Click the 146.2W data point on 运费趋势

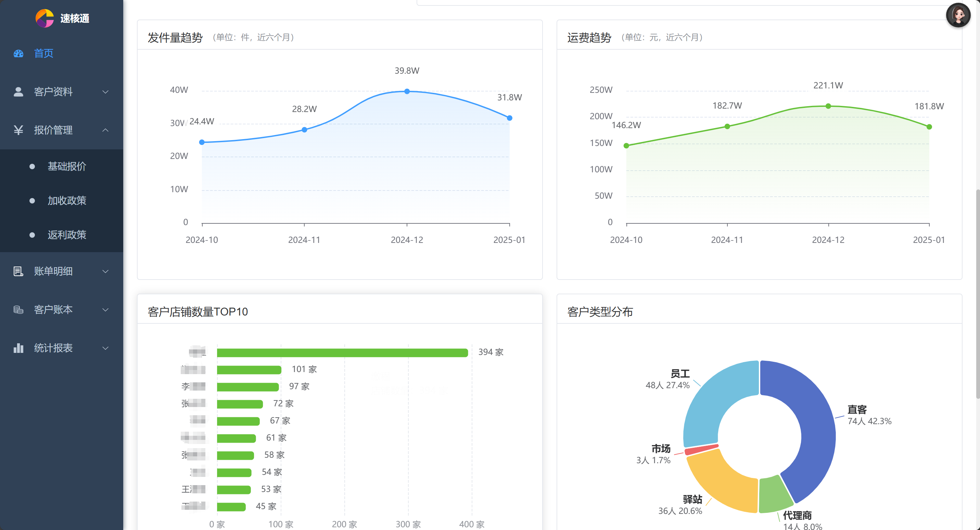[626, 146]
